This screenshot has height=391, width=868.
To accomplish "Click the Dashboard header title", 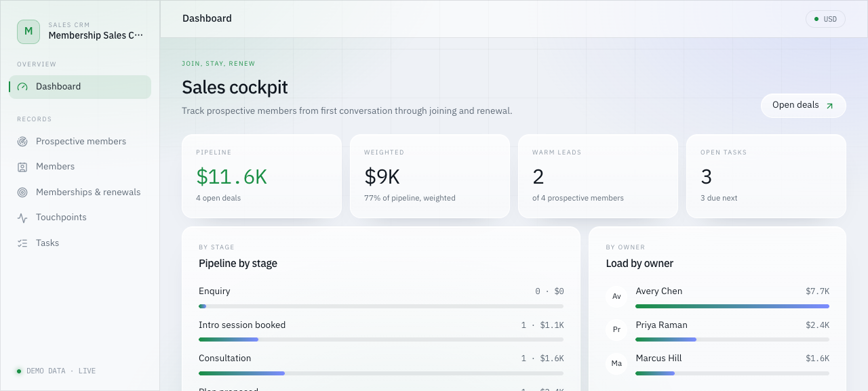I will (x=207, y=19).
